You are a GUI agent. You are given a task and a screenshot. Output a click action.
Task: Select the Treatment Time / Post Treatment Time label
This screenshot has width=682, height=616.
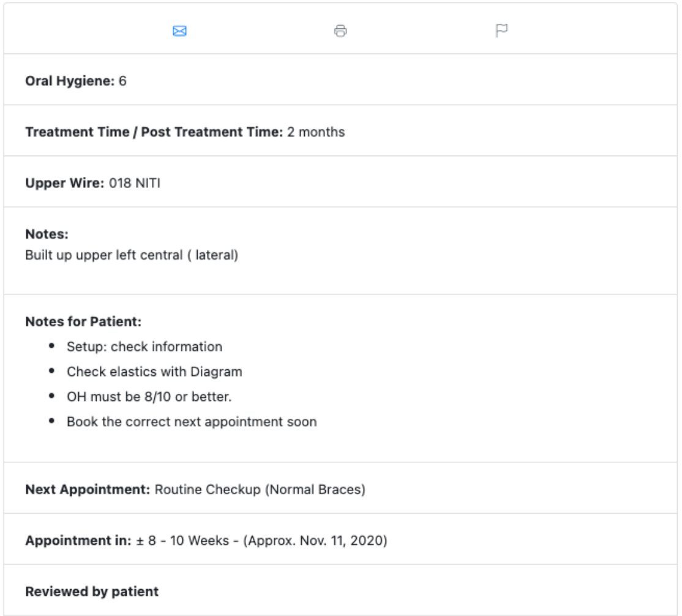click(x=154, y=132)
